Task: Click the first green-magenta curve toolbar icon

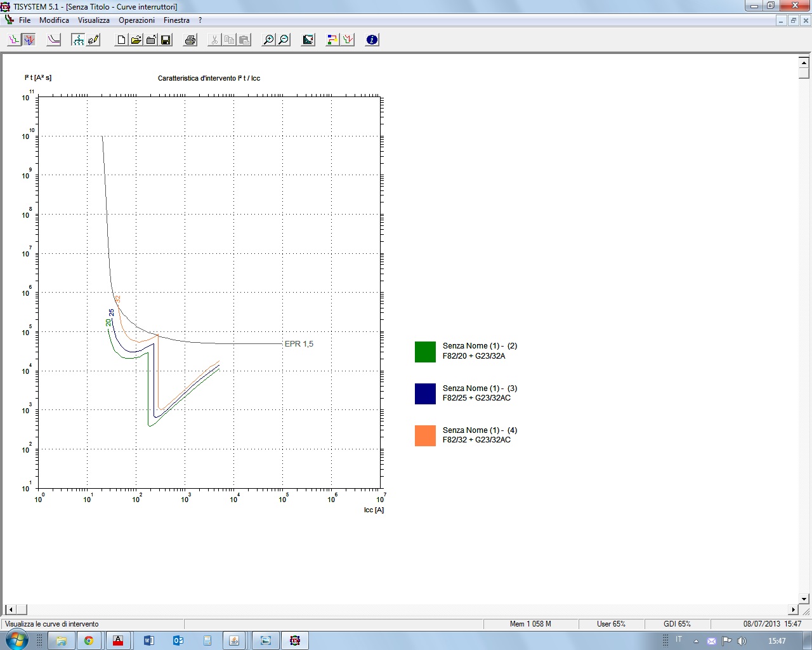Action: [x=14, y=40]
